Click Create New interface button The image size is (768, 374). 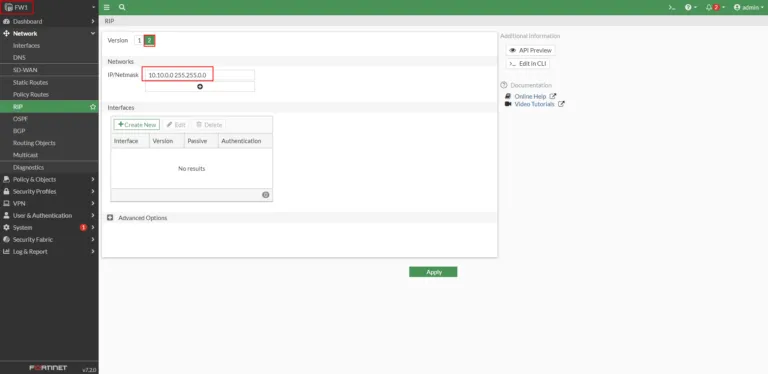pos(137,125)
